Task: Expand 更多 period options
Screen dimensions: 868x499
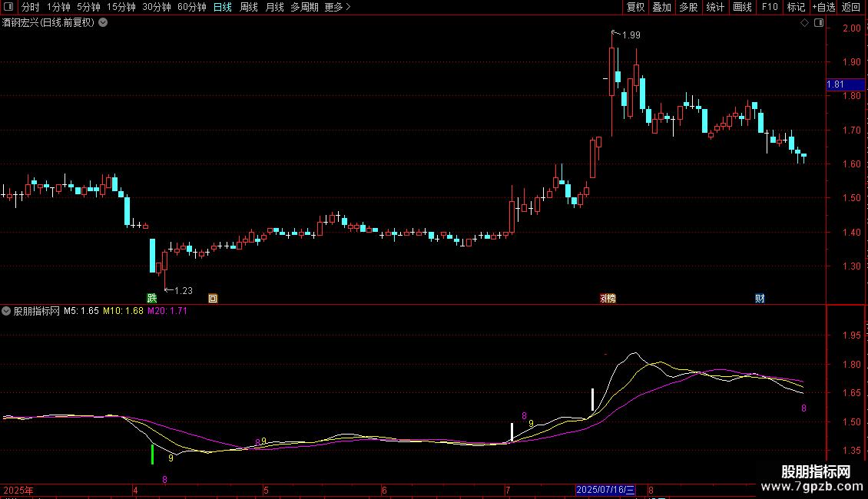Action: [x=338, y=7]
